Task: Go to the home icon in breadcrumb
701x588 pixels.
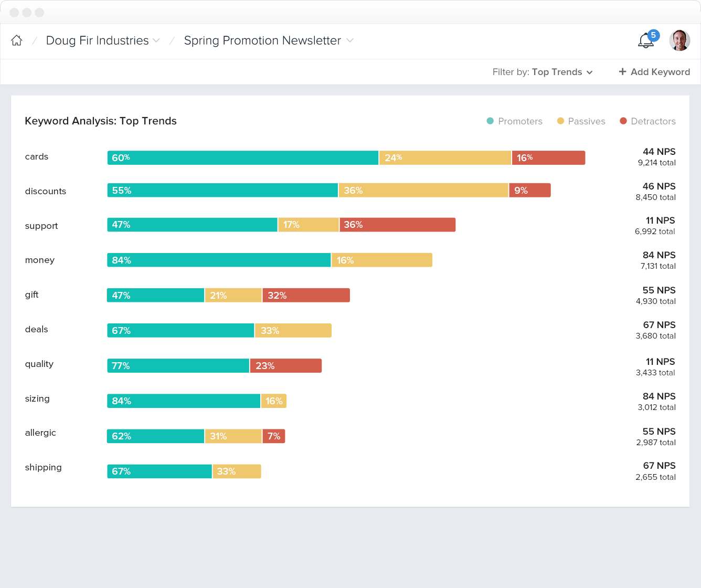Action: (x=17, y=40)
